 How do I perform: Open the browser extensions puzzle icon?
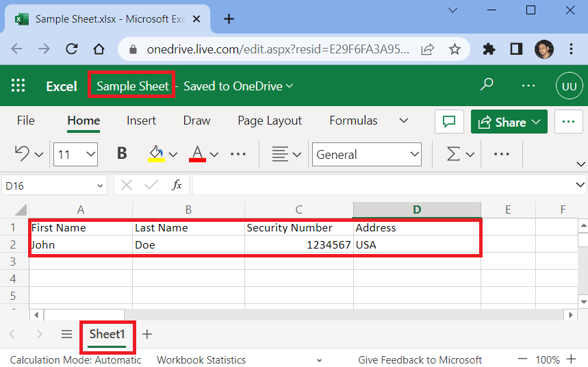point(489,49)
